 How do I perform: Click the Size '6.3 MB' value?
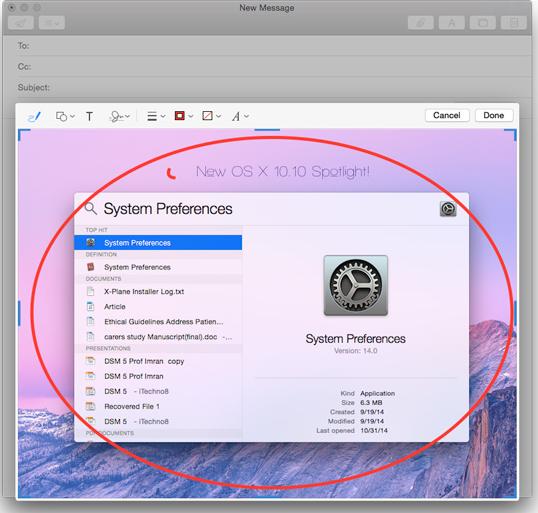tap(371, 403)
